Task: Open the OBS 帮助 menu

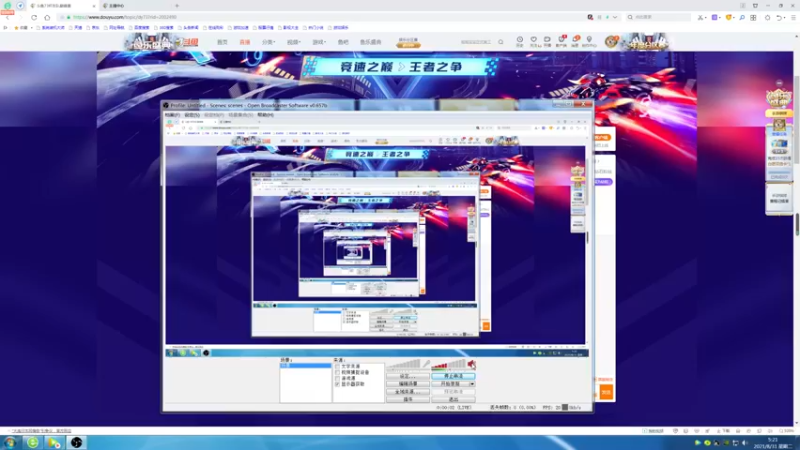Action: (265, 115)
